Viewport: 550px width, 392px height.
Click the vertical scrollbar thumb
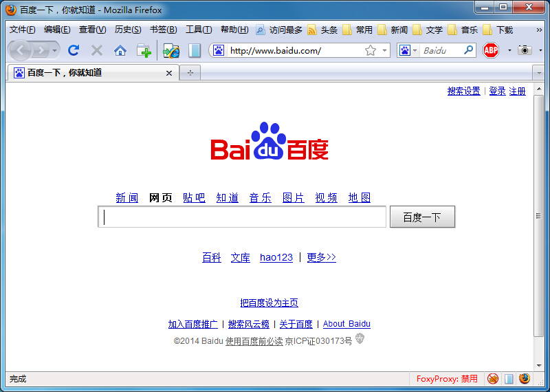[538, 216]
